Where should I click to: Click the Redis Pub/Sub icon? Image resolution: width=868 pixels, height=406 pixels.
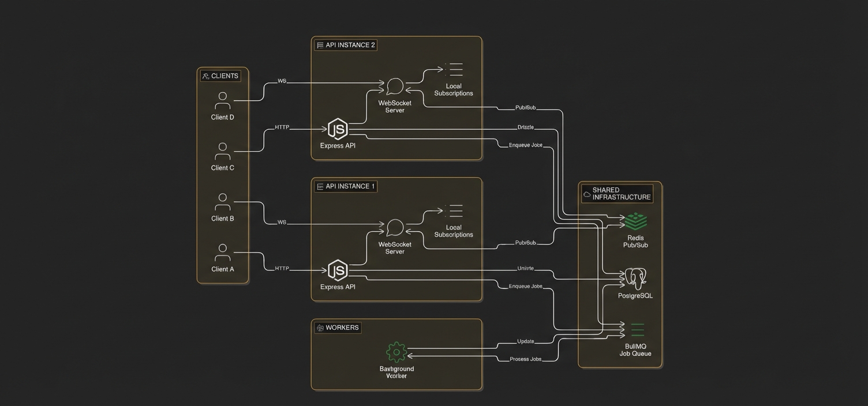[636, 221]
